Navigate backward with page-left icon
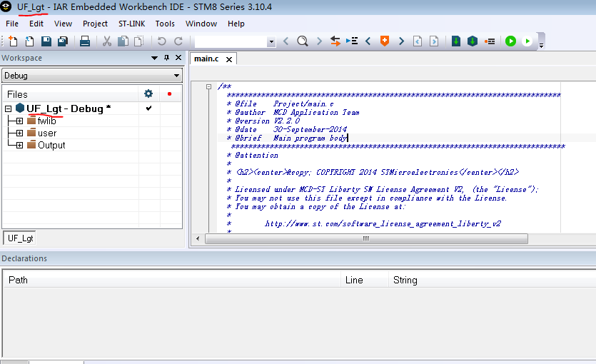Viewport: 596px width, 364px height. tap(418, 41)
